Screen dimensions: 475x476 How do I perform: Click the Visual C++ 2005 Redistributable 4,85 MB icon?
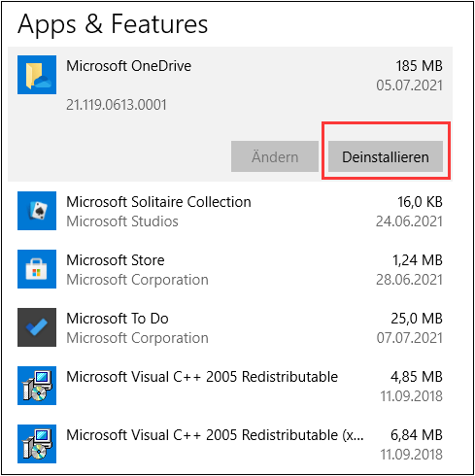coord(37,386)
